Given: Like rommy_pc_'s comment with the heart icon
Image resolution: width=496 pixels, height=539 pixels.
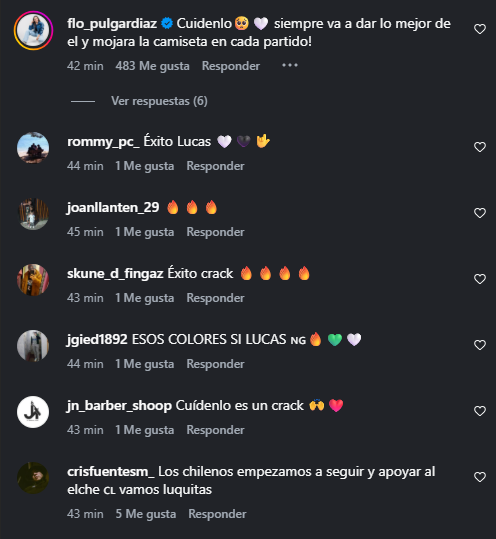Looking at the screenshot, I should tap(480, 147).
